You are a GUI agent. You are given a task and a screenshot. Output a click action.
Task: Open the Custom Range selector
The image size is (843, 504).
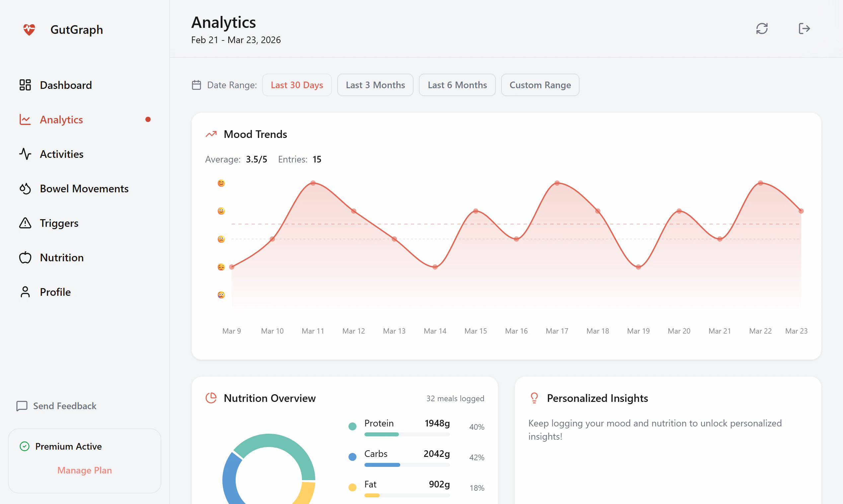(540, 85)
